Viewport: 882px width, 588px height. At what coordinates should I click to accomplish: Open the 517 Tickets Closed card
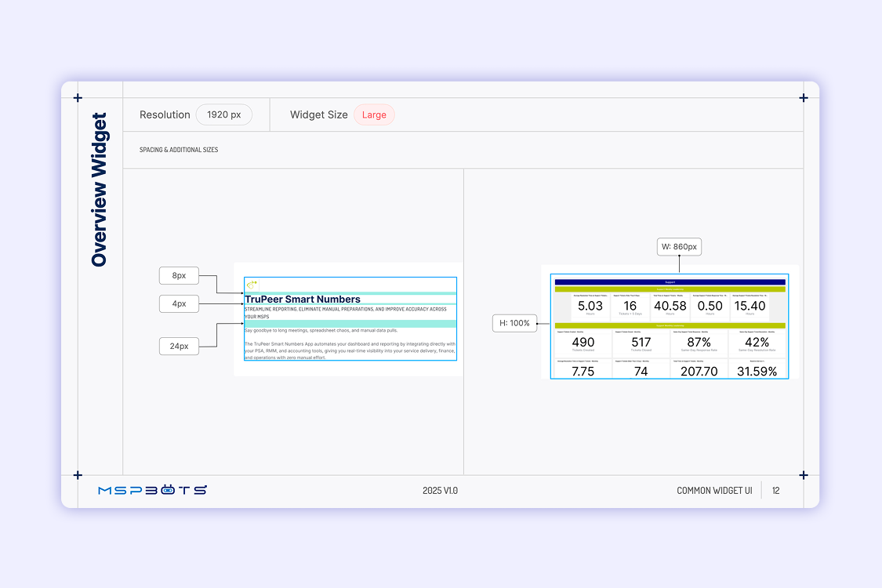(641, 343)
